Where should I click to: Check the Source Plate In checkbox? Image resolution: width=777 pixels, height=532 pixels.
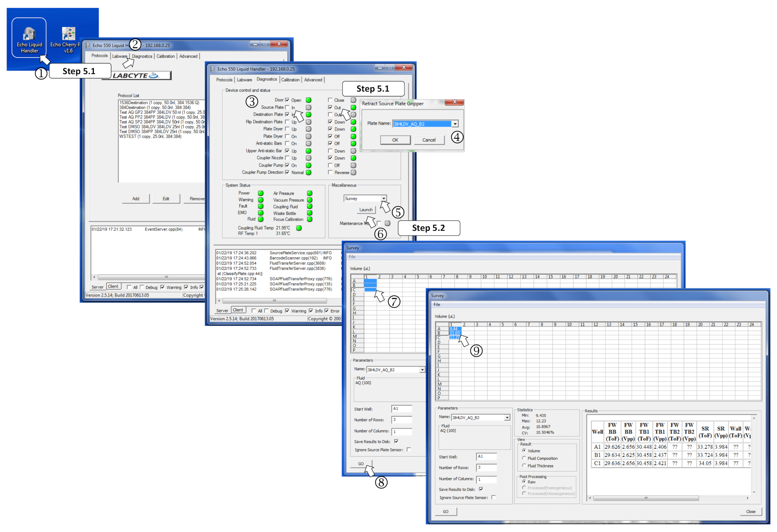287,107
